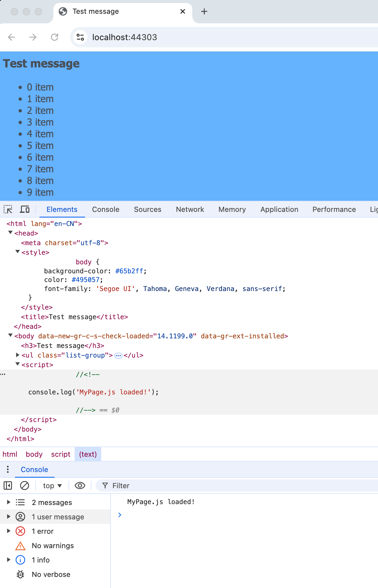
Task: Click the Test message page heading
Action: point(41,64)
